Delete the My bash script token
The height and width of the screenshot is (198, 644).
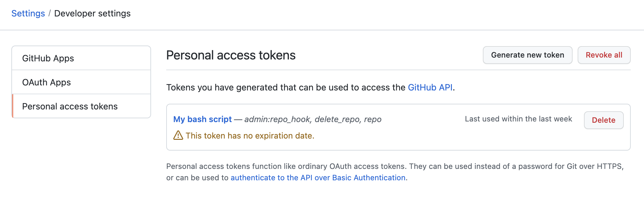[x=604, y=120]
